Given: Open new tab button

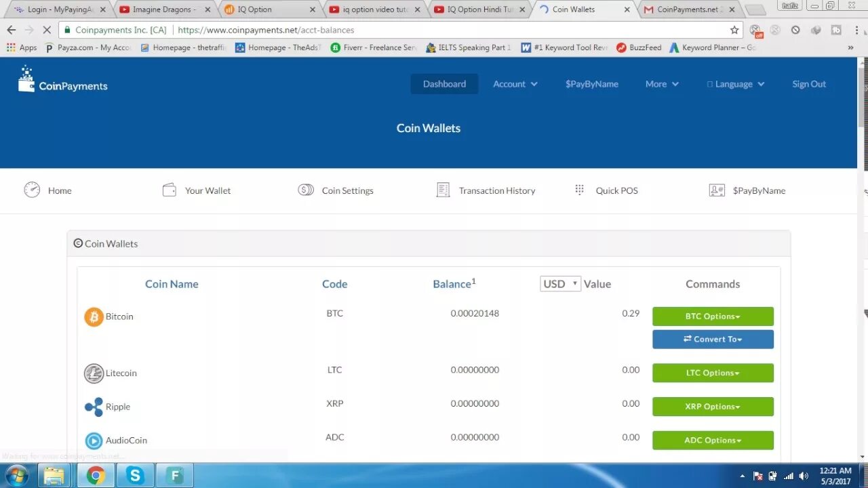Looking at the screenshot, I should [755, 10].
